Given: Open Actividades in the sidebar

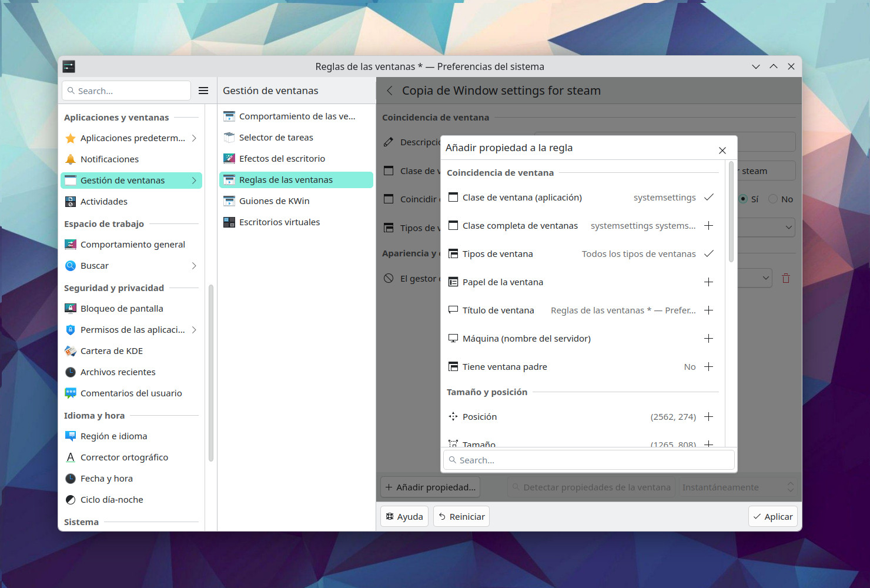Looking at the screenshot, I should (131, 202).
